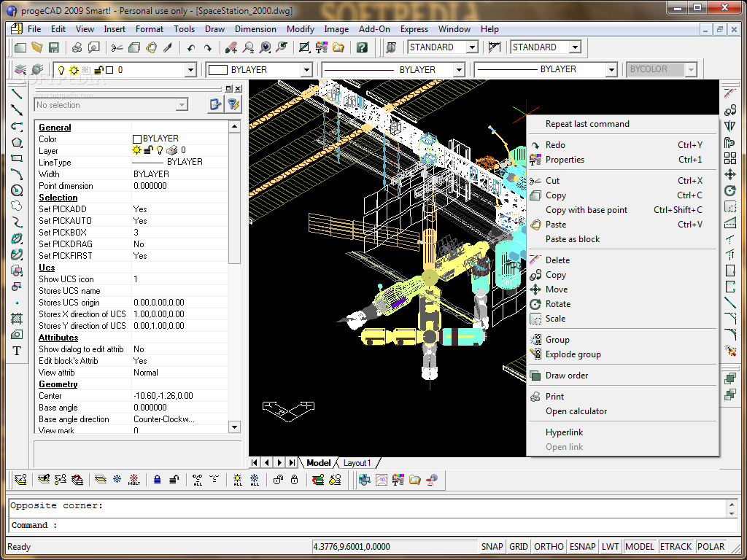
Task: Click the red snowflake MULT freeze icon
Action: tap(134, 480)
